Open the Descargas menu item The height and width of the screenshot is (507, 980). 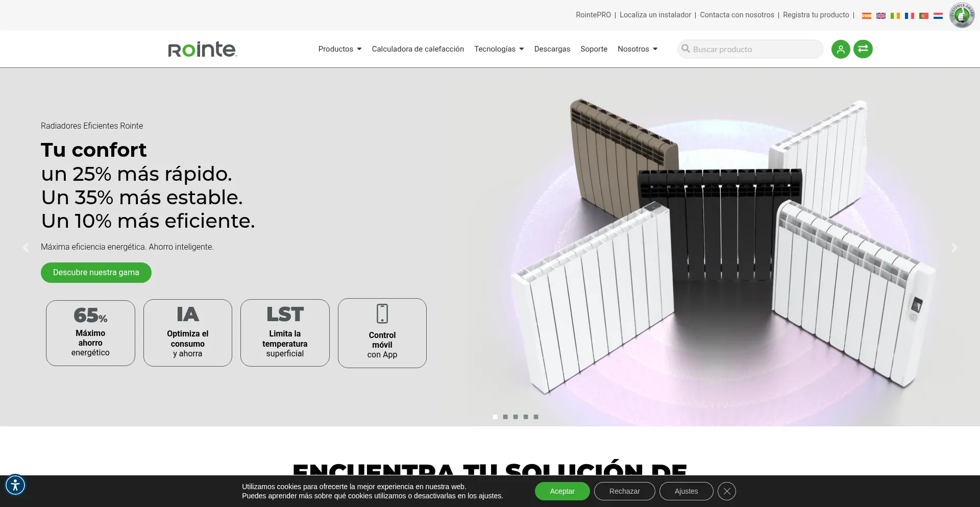point(552,49)
